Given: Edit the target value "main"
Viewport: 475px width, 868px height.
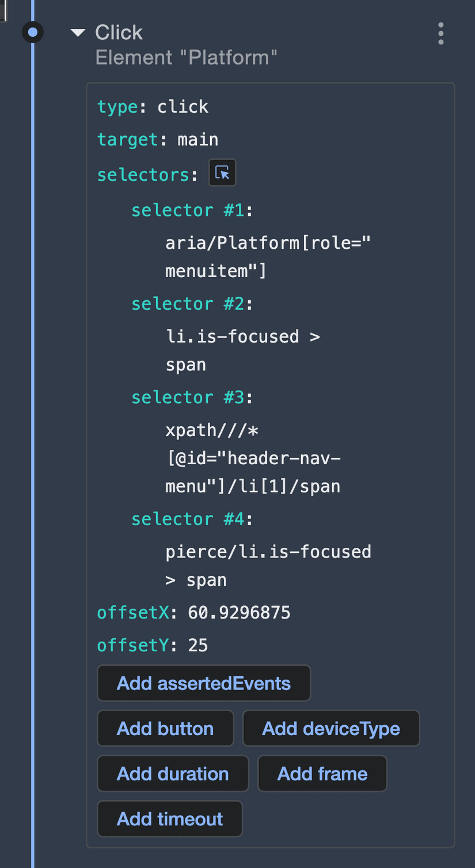Looking at the screenshot, I should point(197,139).
